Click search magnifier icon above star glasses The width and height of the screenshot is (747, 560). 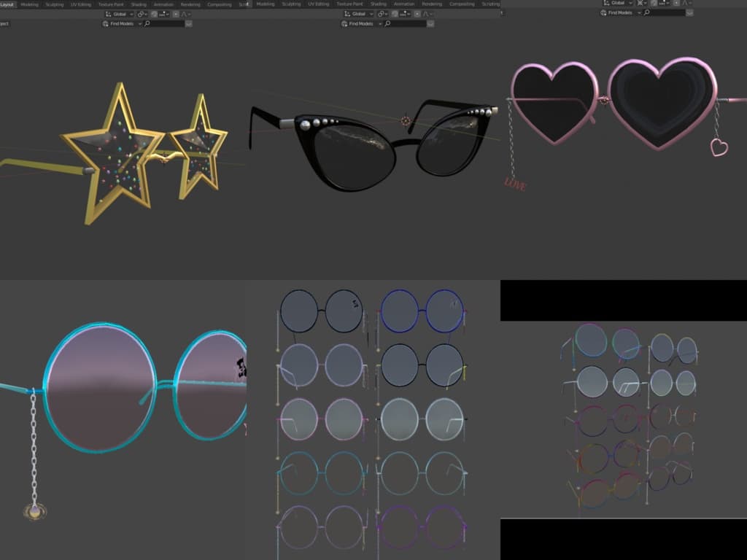(147, 23)
